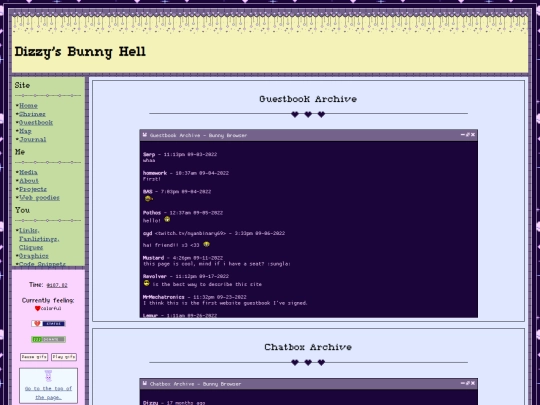Click the Guestbook Archive heading

point(308,99)
